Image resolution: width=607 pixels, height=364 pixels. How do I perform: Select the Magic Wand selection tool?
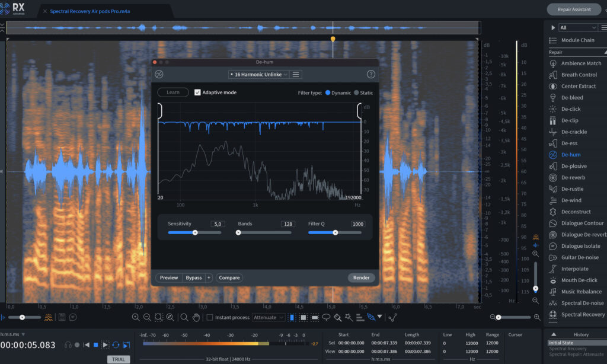(x=349, y=318)
